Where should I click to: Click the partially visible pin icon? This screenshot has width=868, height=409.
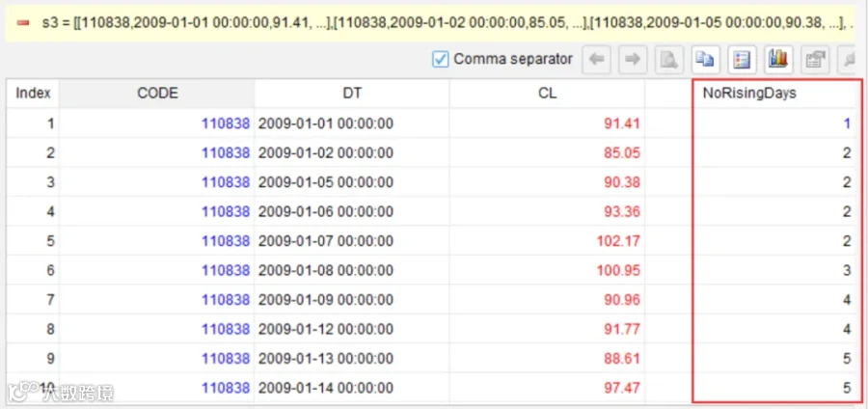(847, 60)
